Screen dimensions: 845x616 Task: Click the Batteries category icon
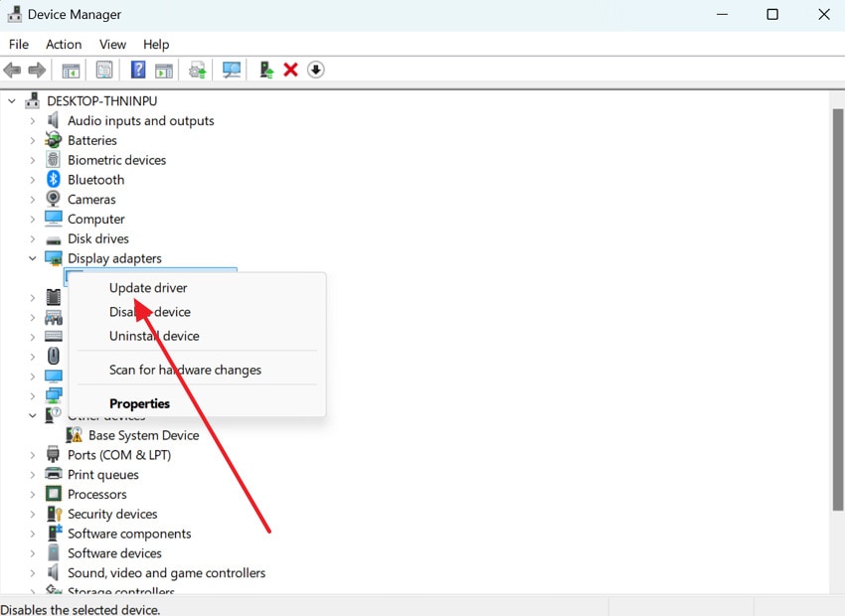pos(54,140)
